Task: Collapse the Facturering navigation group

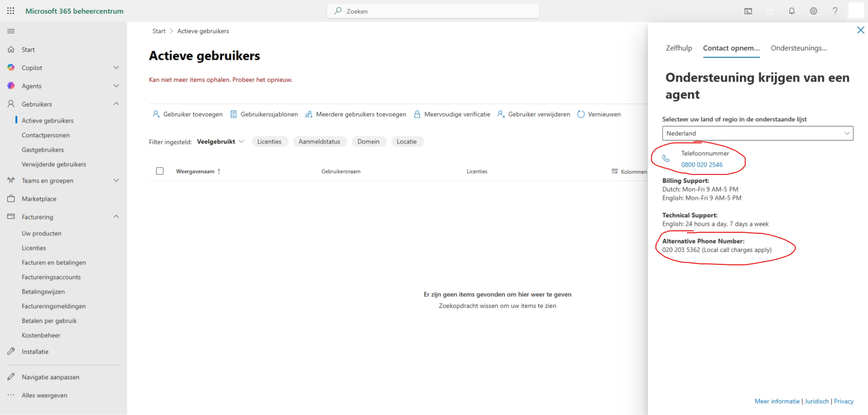Action: click(x=116, y=217)
